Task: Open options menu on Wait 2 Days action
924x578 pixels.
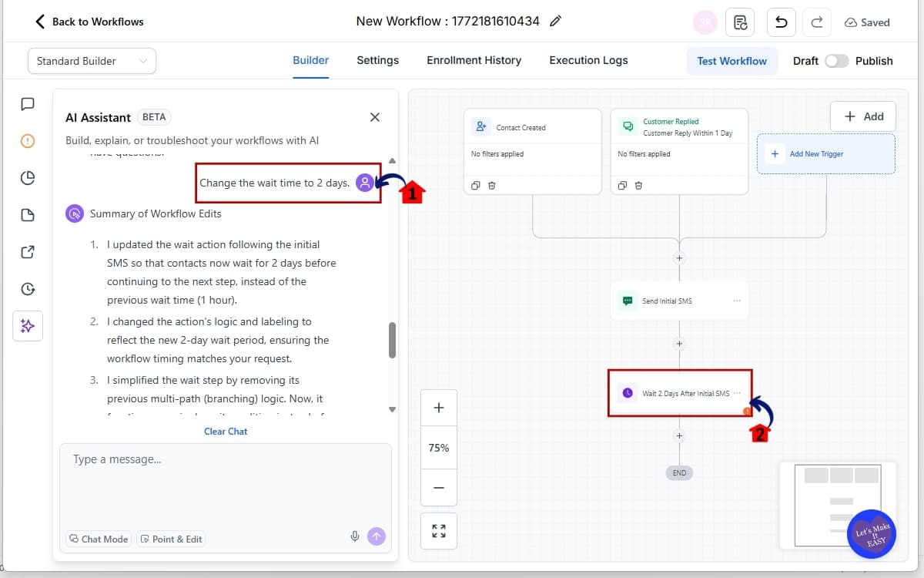Action: point(737,392)
